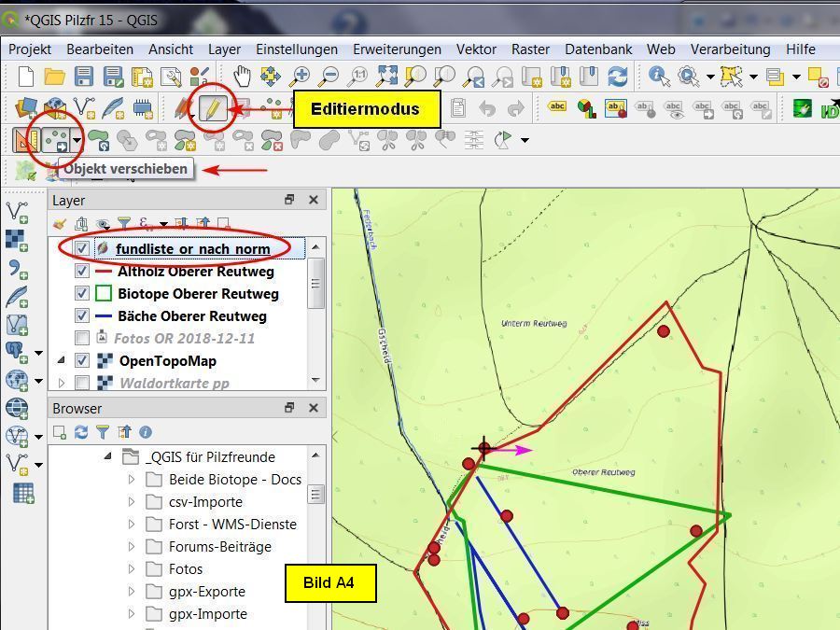This screenshot has height=630, width=840.
Task: Hide the OpenTopoMap layer via checkbox
Action: [x=82, y=360]
